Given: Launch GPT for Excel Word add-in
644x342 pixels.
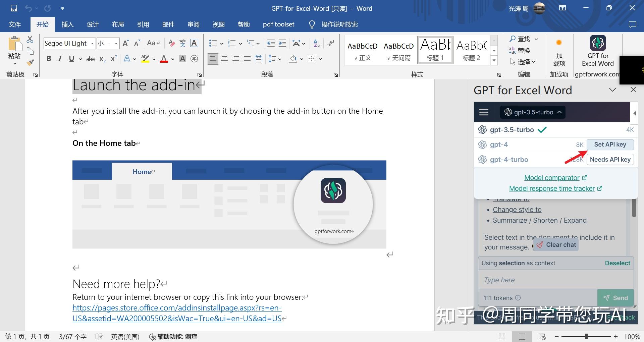Looking at the screenshot, I should click(x=598, y=51).
